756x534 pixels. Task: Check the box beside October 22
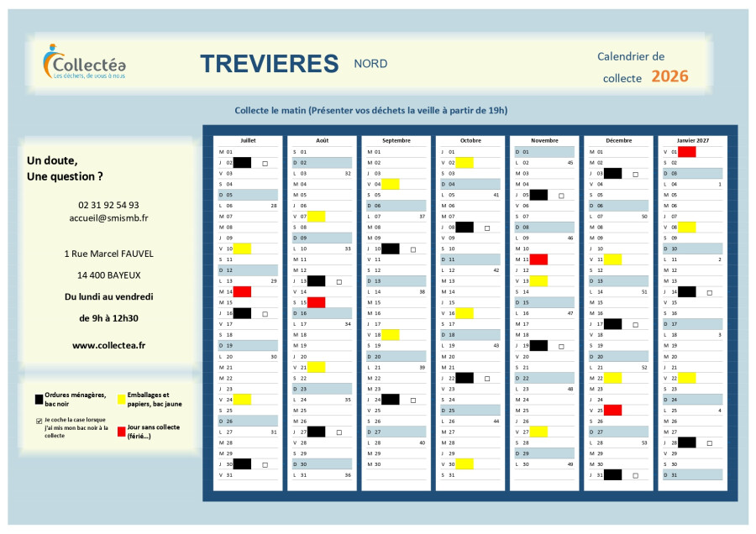point(487,378)
